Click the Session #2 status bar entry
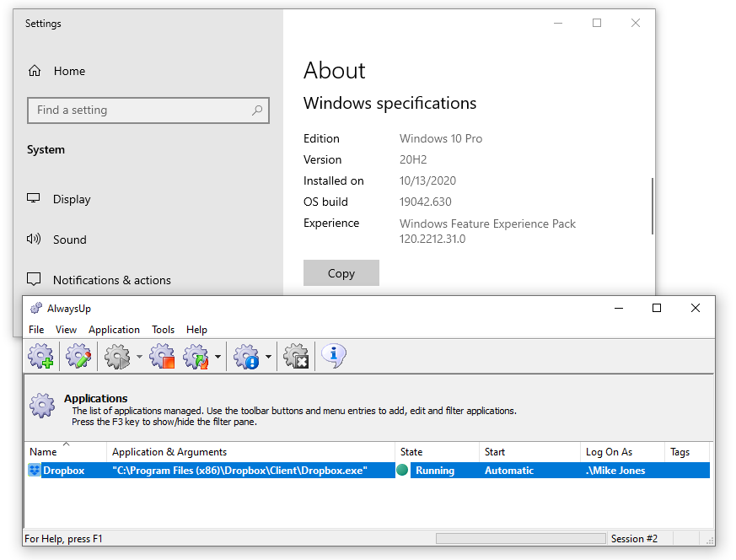 (x=634, y=538)
